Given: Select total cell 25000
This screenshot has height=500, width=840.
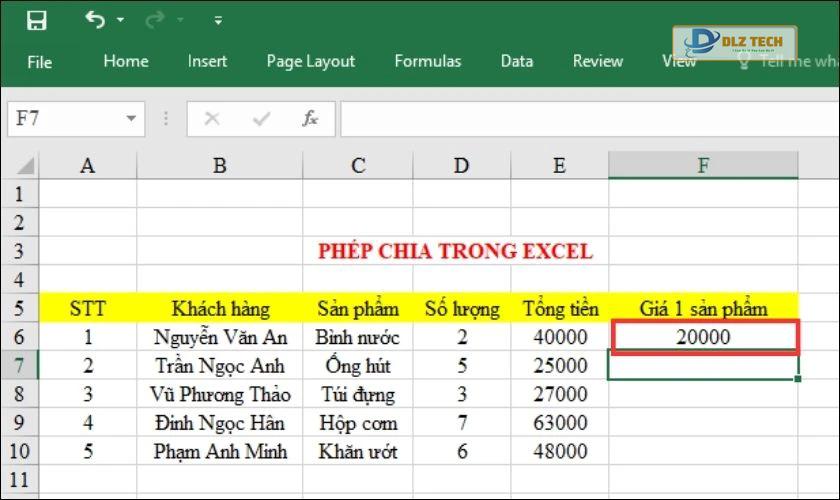Looking at the screenshot, I should (x=559, y=365).
